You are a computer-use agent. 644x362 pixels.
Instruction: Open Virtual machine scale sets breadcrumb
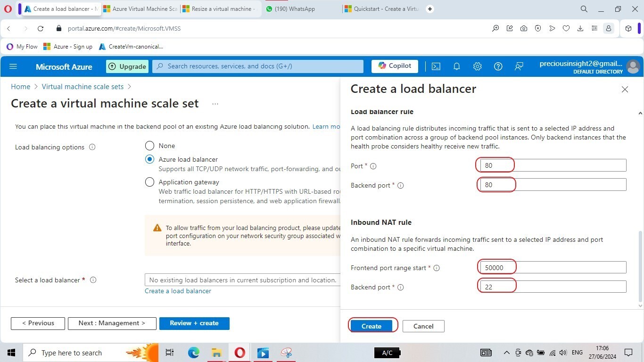(83, 87)
